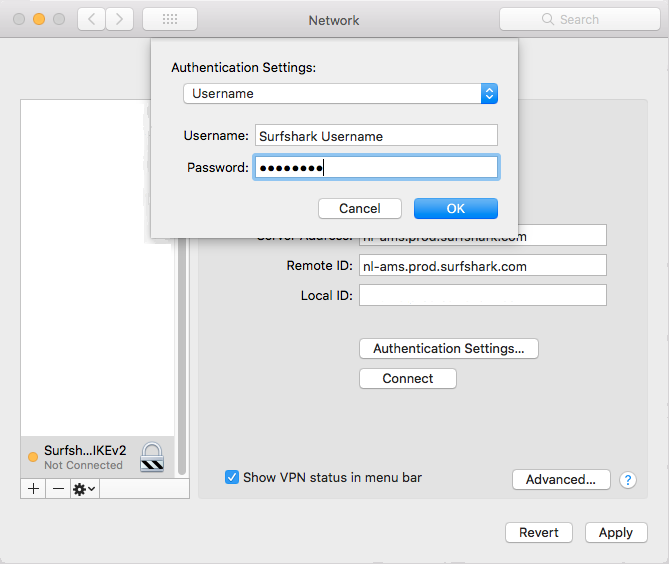
Task: Toggle Show VPN status in menu bar
Action: [232, 477]
